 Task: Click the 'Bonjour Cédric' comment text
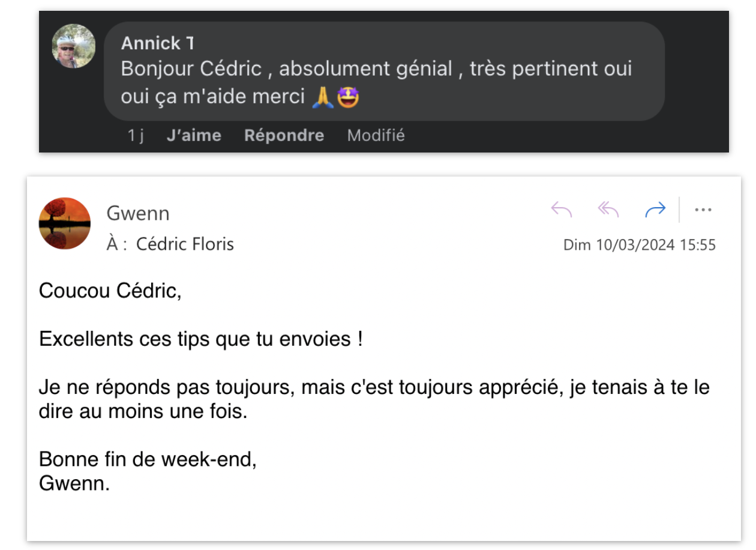(191, 69)
